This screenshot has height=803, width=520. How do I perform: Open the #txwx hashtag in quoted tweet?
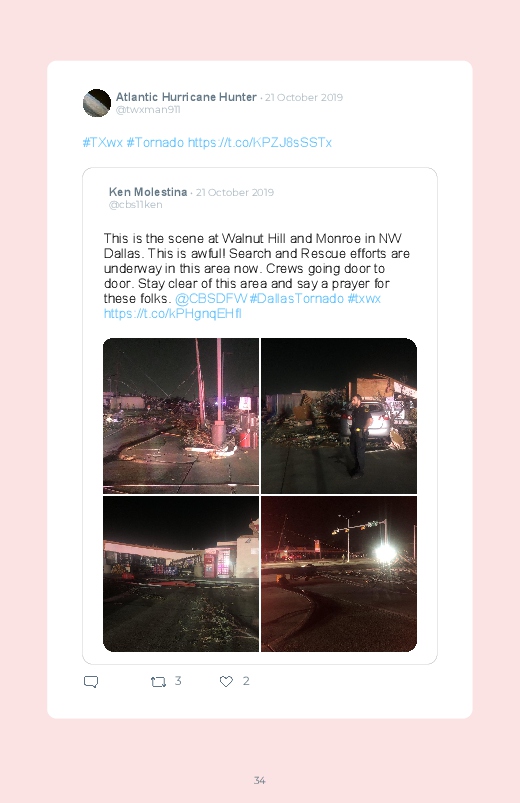coord(364,299)
